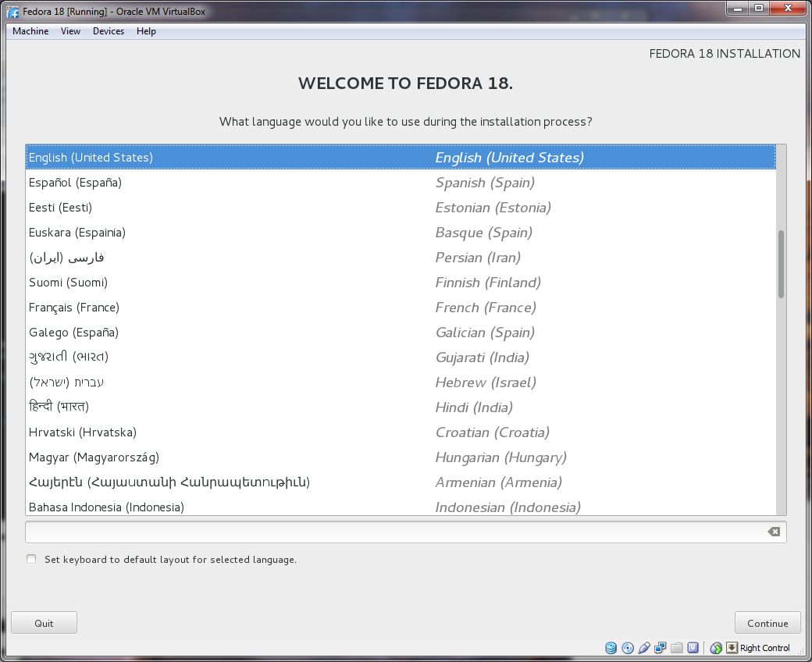This screenshot has height=662, width=812.
Task: Focus the language search input field
Action: pos(405,532)
